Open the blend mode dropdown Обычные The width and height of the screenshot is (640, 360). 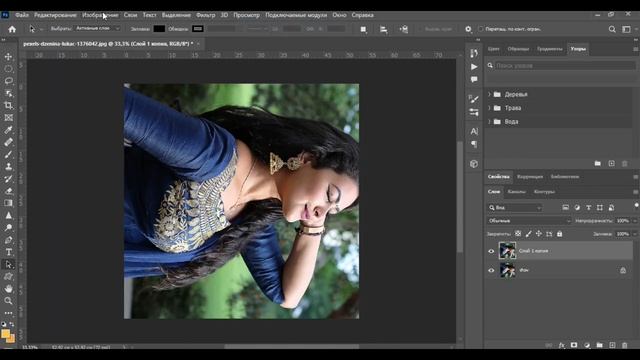tap(529, 221)
